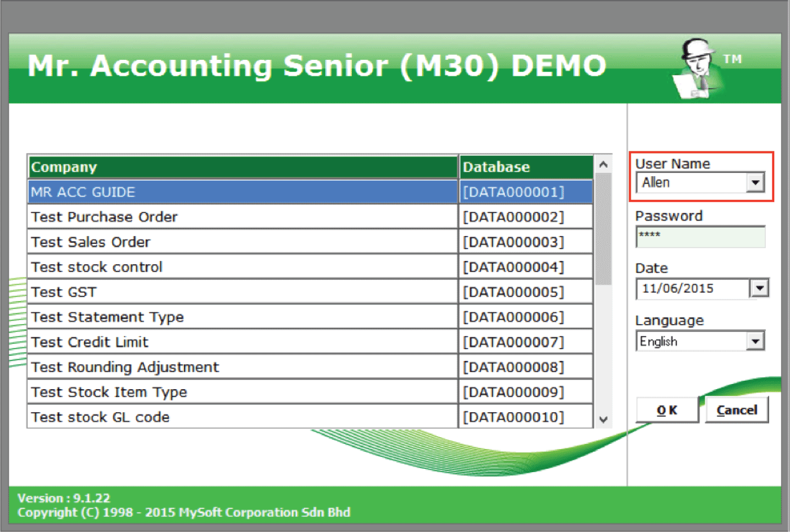Expand the Language dropdown arrow
The height and width of the screenshot is (532, 790).
[x=755, y=341]
